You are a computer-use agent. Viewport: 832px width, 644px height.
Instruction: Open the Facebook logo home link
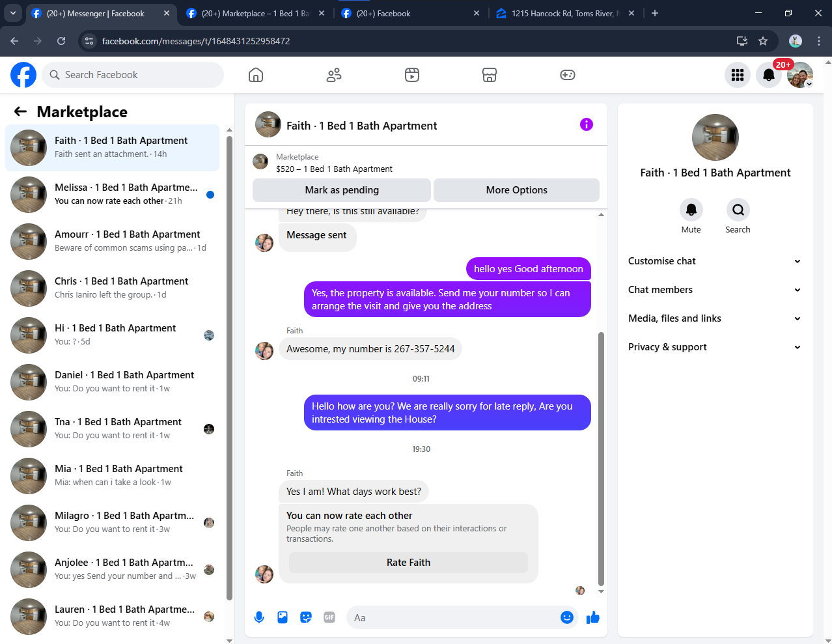(23, 75)
